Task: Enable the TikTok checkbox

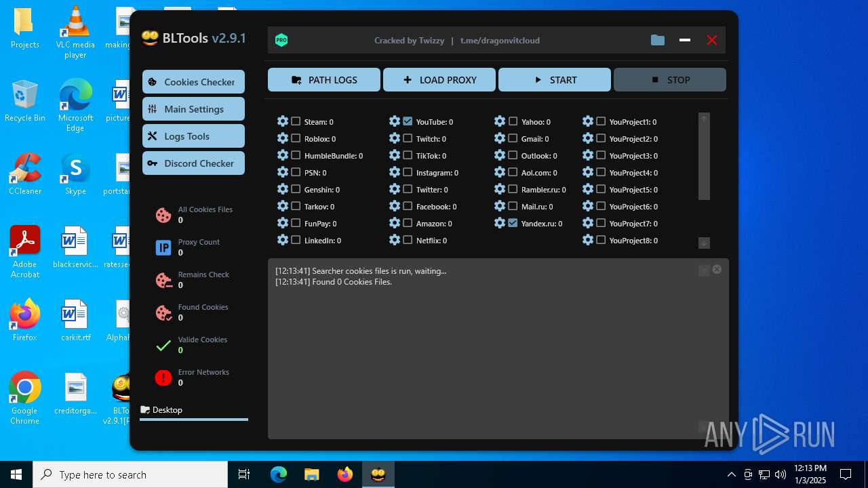Action: point(408,155)
